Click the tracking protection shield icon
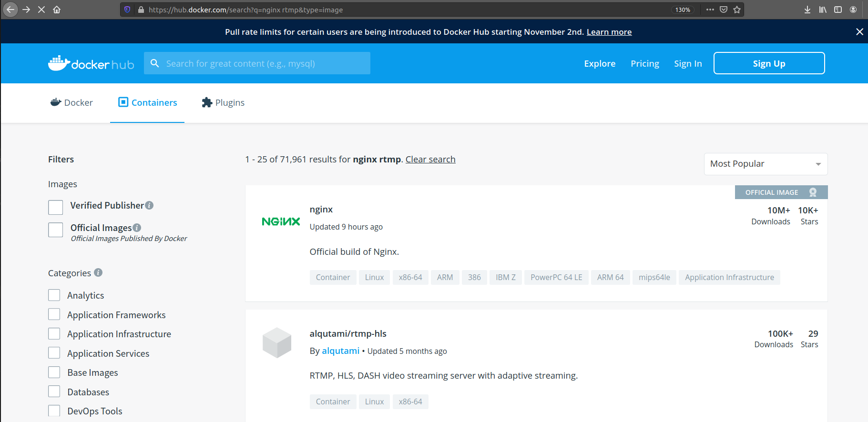Image resolution: width=868 pixels, height=422 pixels. [x=127, y=10]
